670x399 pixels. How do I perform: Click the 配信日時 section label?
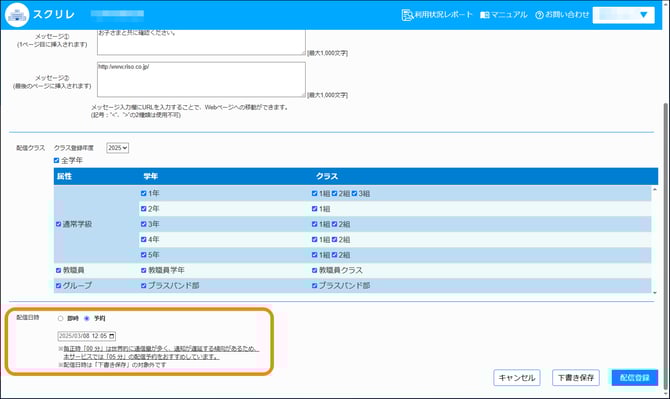coord(28,317)
